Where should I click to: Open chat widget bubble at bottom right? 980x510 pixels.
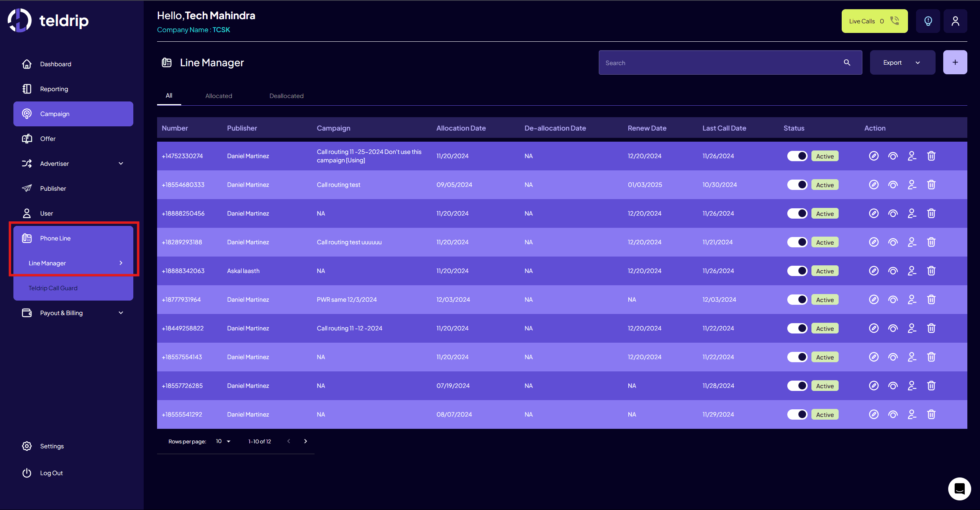pyautogui.click(x=959, y=489)
